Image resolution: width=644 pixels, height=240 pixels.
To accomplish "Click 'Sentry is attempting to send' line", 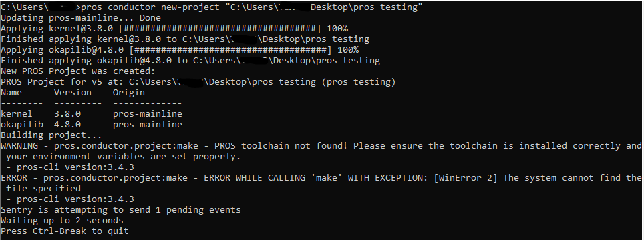I will tap(121, 210).
